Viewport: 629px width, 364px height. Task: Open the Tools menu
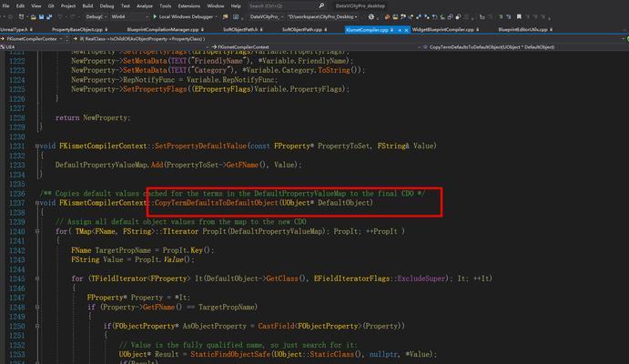[166, 5]
